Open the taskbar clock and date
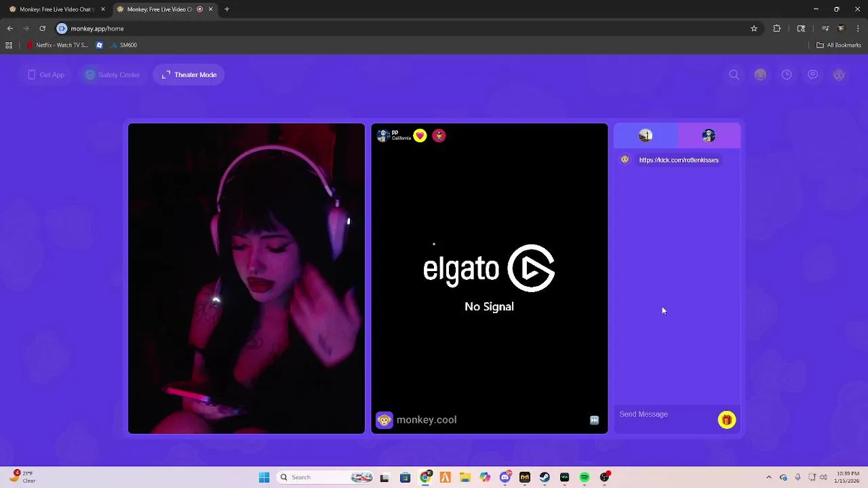This screenshot has height=488, width=868. (x=848, y=477)
